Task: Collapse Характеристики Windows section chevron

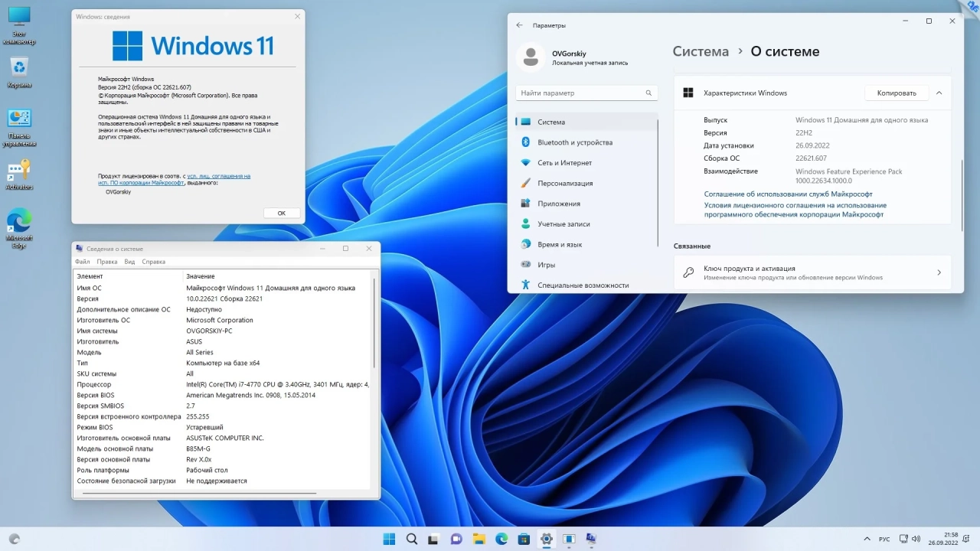Action: click(939, 93)
